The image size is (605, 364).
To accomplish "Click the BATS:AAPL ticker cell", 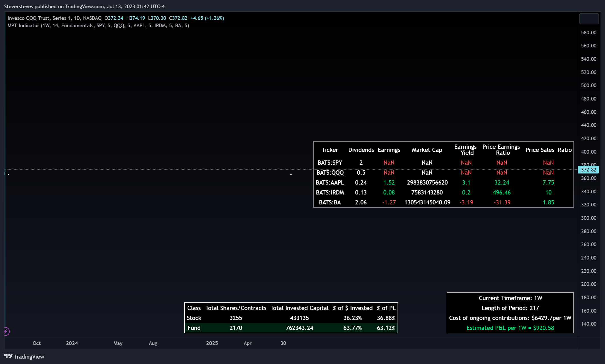I will pos(330,183).
